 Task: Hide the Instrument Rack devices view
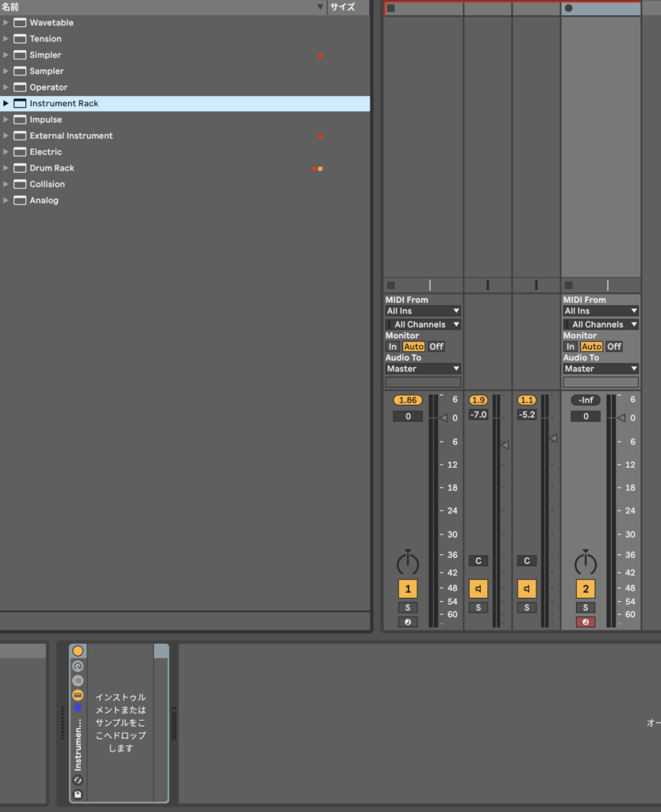[78, 695]
